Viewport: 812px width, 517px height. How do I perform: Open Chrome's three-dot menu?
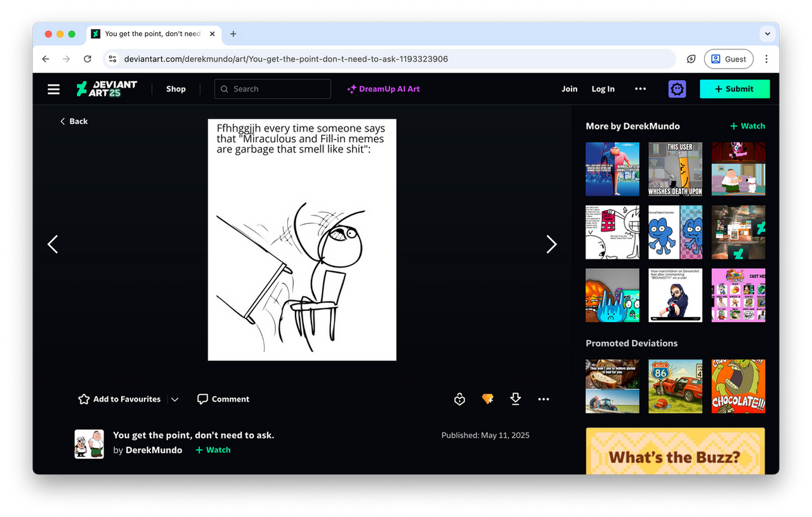point(766,59)
